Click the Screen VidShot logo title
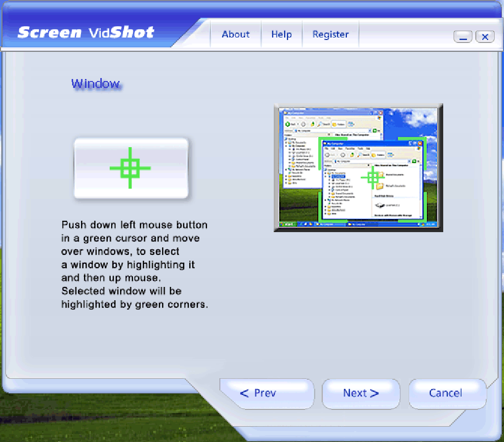Viewport: 504px width, 442px height. 86,33
